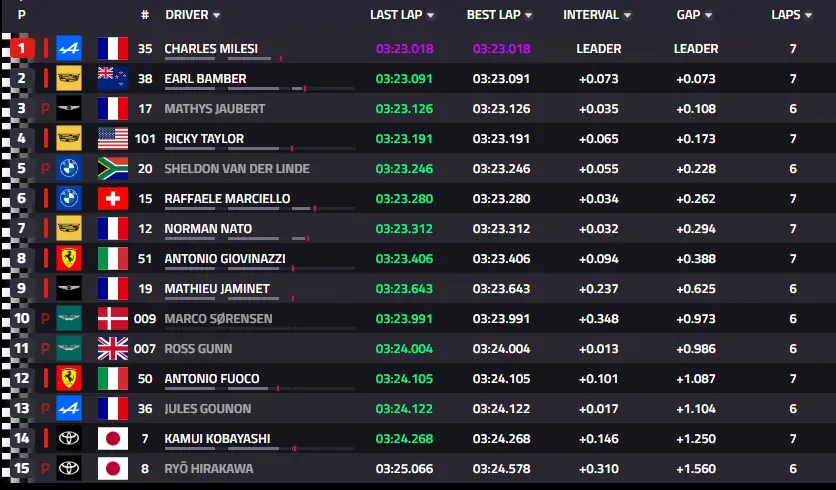Click driver name Antonio Fuoco

(212, 379)
